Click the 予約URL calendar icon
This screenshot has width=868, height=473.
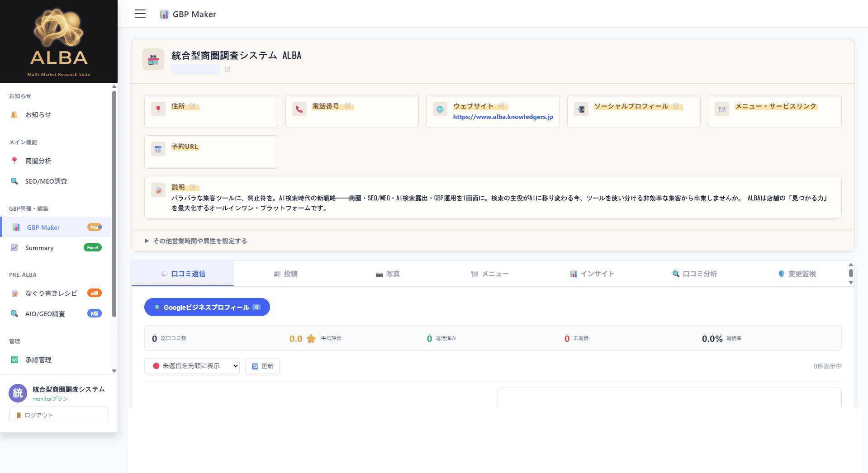click(x=158, y=149)
